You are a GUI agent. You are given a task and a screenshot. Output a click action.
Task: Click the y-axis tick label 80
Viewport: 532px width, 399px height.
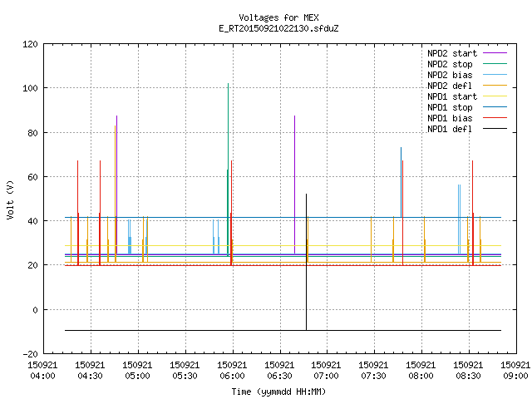click(x=32, y=133)
